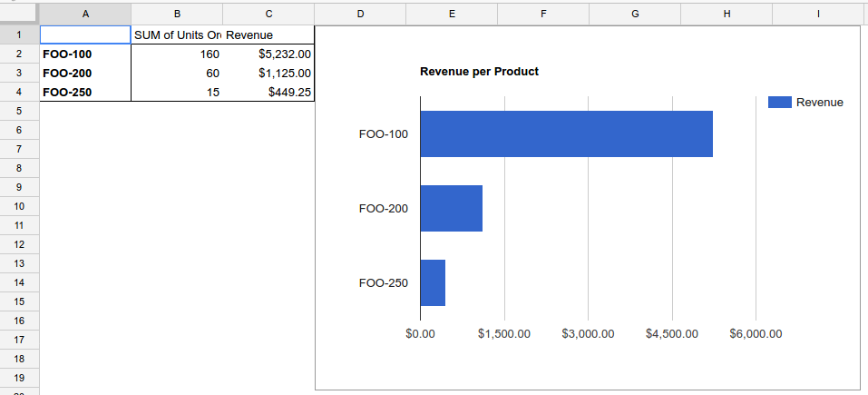Image resolution: width=868 pixels, height=395 pixels.
Task: Select the SUM of Units header cell
Action: (177, 35)
